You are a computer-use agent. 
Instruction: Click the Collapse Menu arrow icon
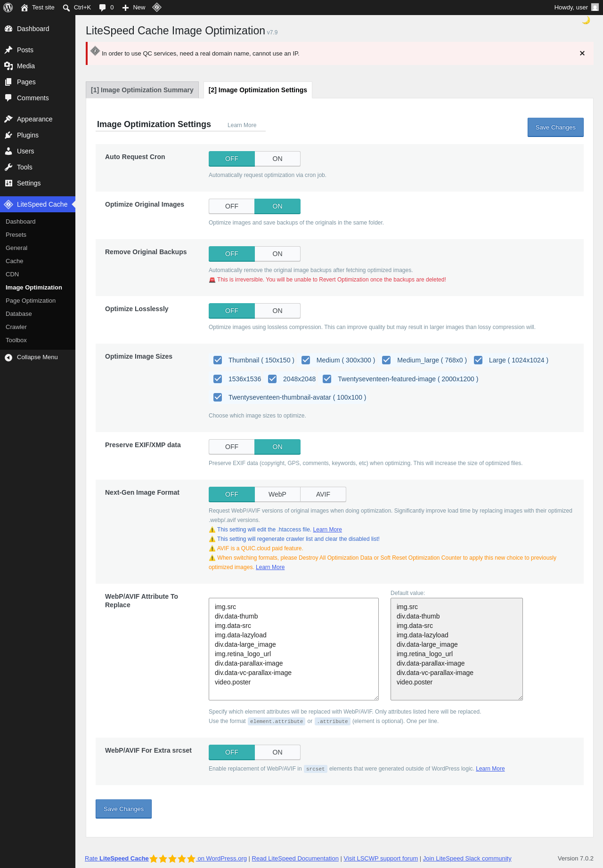click(8, 357)
